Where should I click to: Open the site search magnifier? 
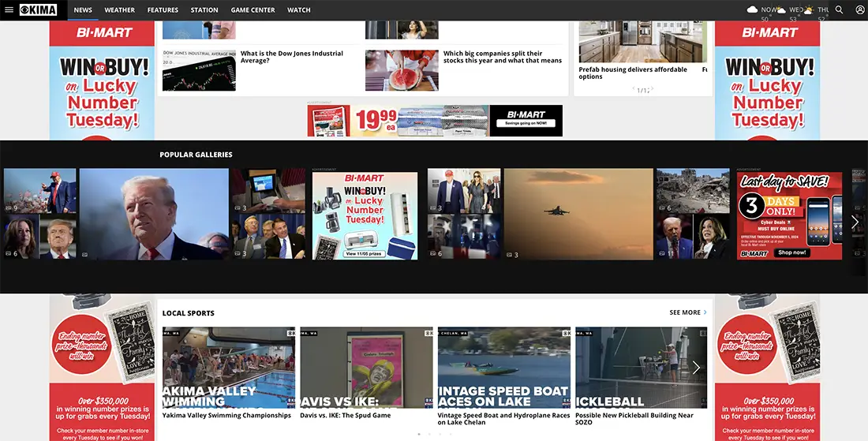point(840,9)
